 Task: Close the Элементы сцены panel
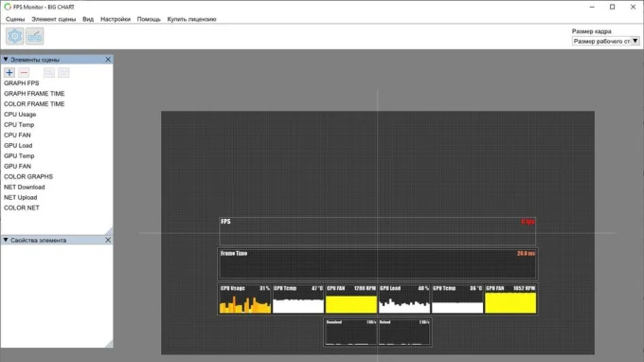pyautogui.click(x=108, y=60)
